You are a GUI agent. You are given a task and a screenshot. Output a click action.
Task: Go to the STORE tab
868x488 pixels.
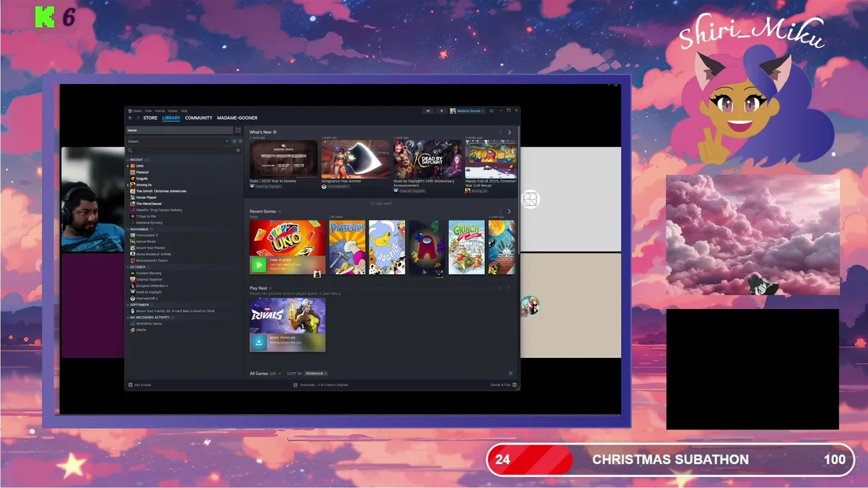pos(150,118)
